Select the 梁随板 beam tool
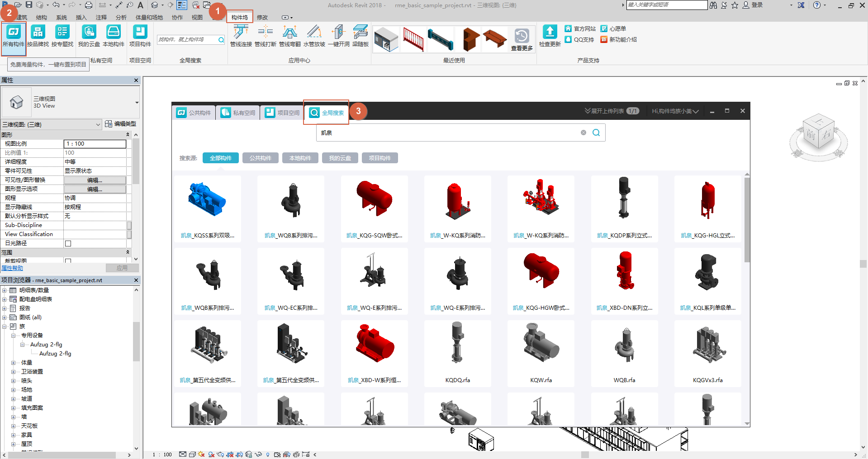The height and width of the screenshot is (459, 868). (x=360, y=36)
